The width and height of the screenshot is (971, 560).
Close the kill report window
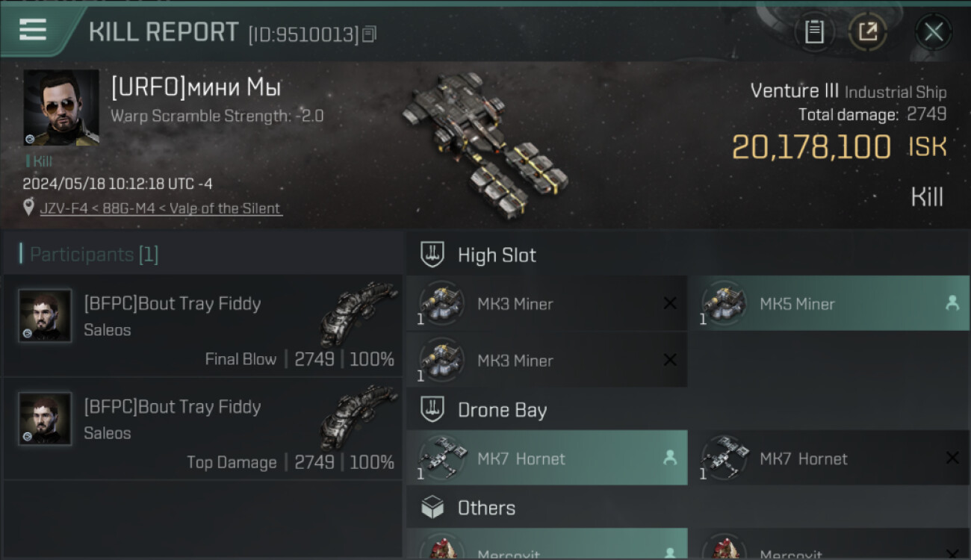coord(933,31)
